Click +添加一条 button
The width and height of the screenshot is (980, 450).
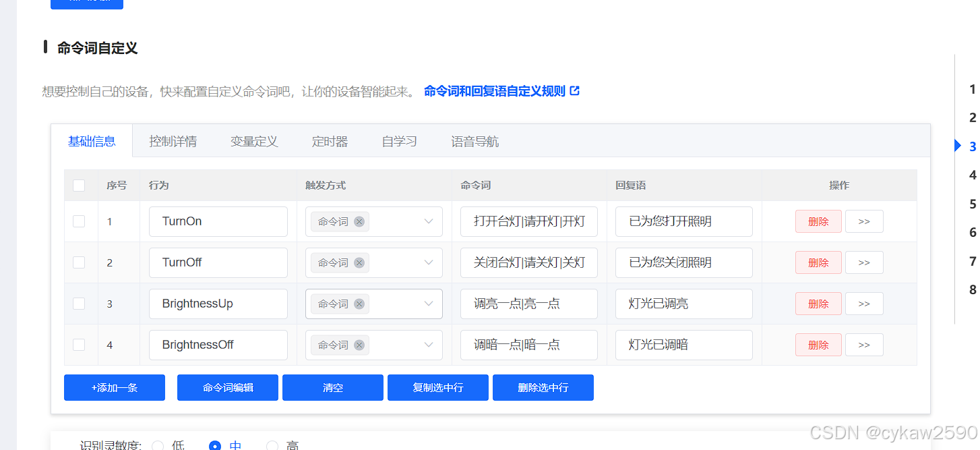point(115,388)
